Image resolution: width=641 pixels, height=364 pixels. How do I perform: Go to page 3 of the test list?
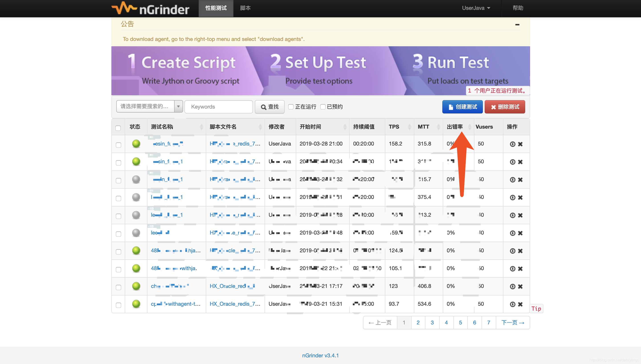432,322
